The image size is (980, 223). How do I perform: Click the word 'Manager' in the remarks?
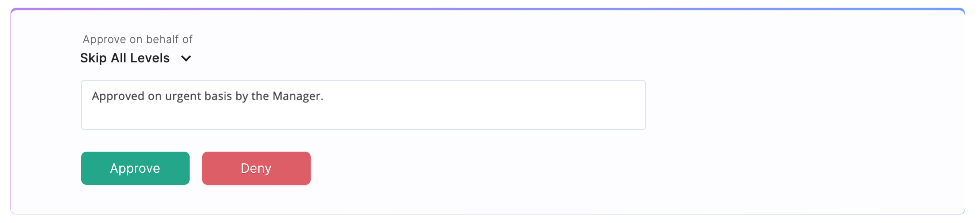pos(296,96)
